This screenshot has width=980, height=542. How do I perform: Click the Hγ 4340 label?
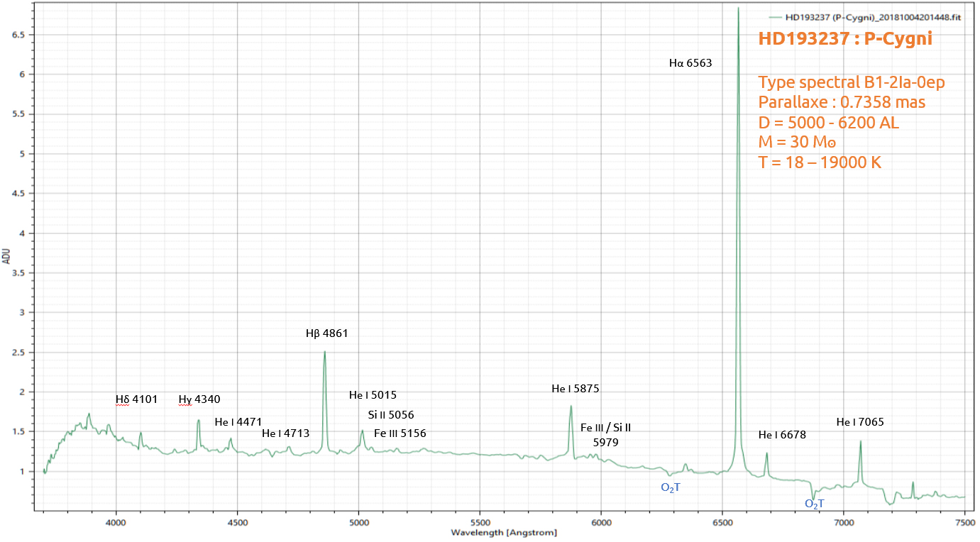click(x=199, y=400)
